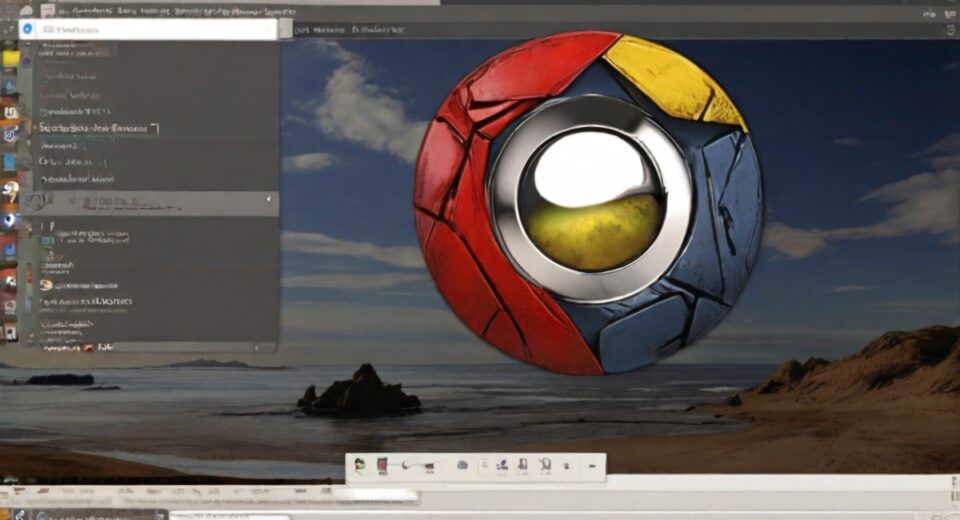Click the red and dark icon in the floating toolbar
The width and height of the screenshot is (960, 520).
pyautogui.click(x=382, y=465)
